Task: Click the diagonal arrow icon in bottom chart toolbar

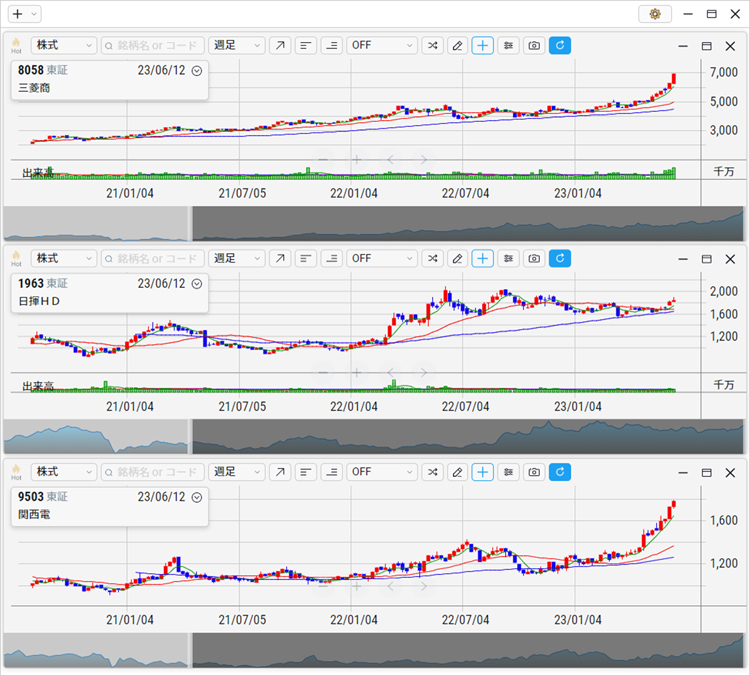Action: click(x=280, y=471)
